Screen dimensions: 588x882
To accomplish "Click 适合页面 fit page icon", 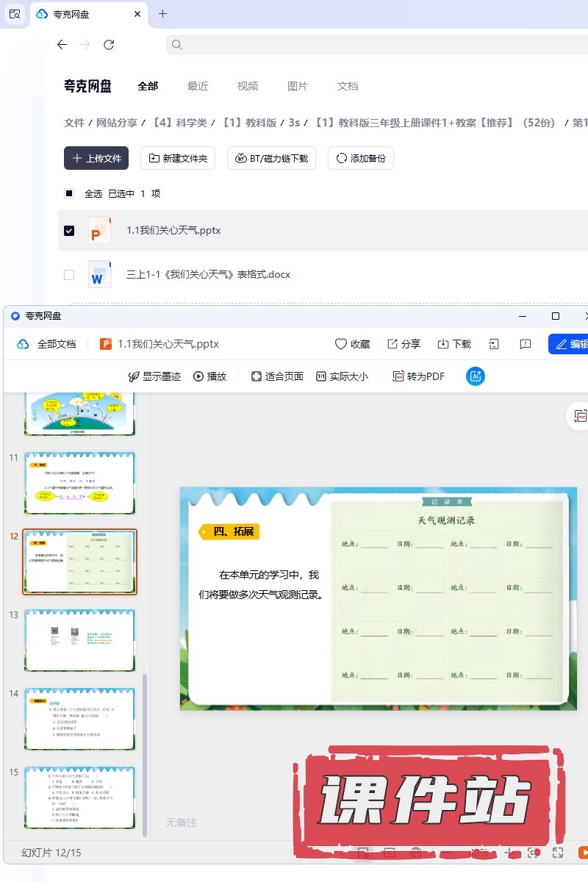I will (x=257, y=376).
